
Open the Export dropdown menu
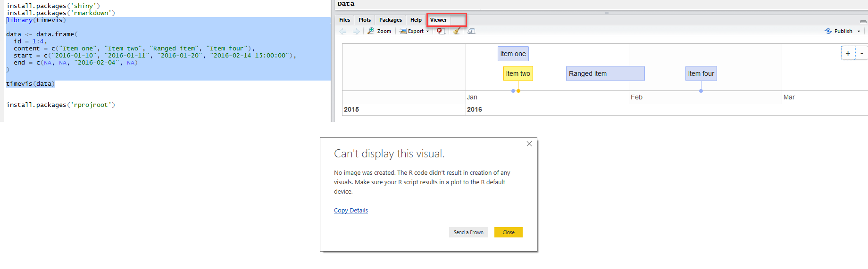pyautogui.click(x=415, y=31)
